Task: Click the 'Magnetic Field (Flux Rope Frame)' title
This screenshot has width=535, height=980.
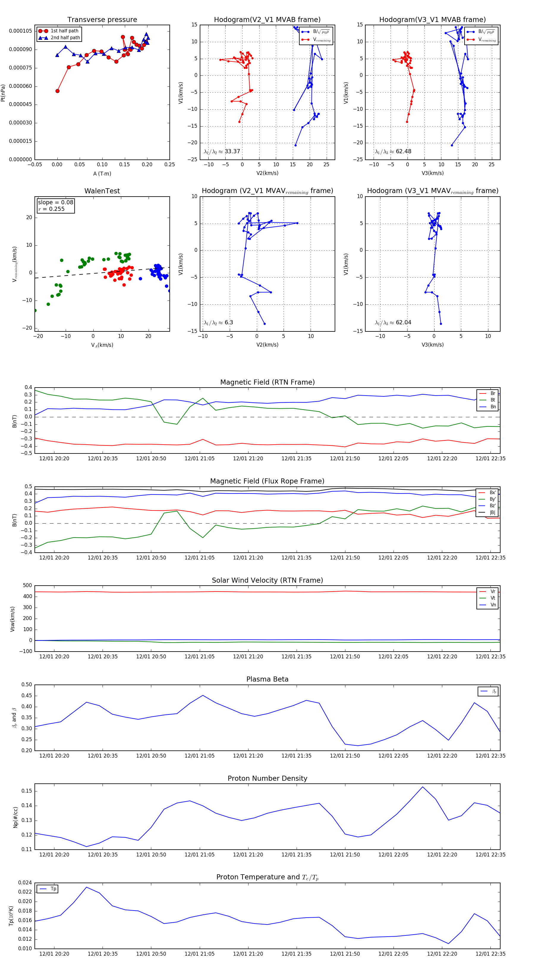Action: point(267,481)
